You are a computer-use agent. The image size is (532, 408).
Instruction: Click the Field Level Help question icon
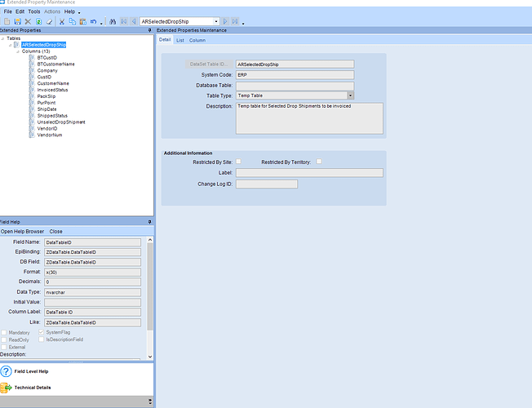pos(6,371)
